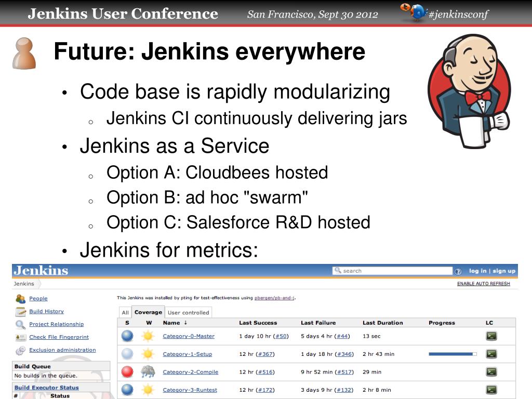Click blue status ball for Category-0-Master
532x399 pixels.
[x=127, y=336]
